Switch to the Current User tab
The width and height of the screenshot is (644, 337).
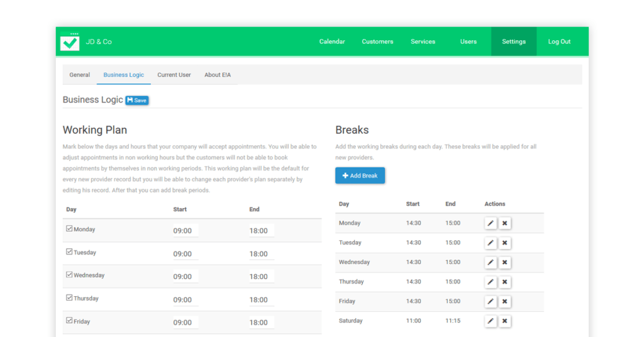(x=174, y=75)
